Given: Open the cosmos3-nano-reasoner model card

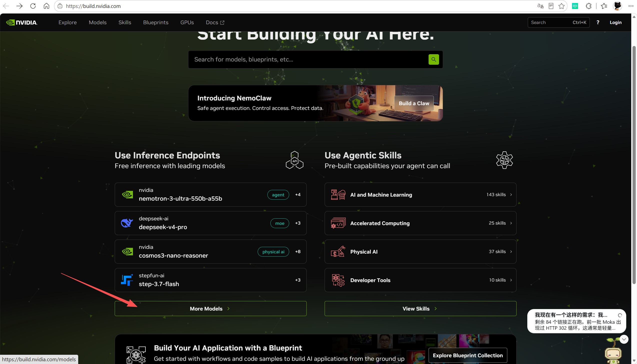Looking at the screenshot, I should click(210, 252).
